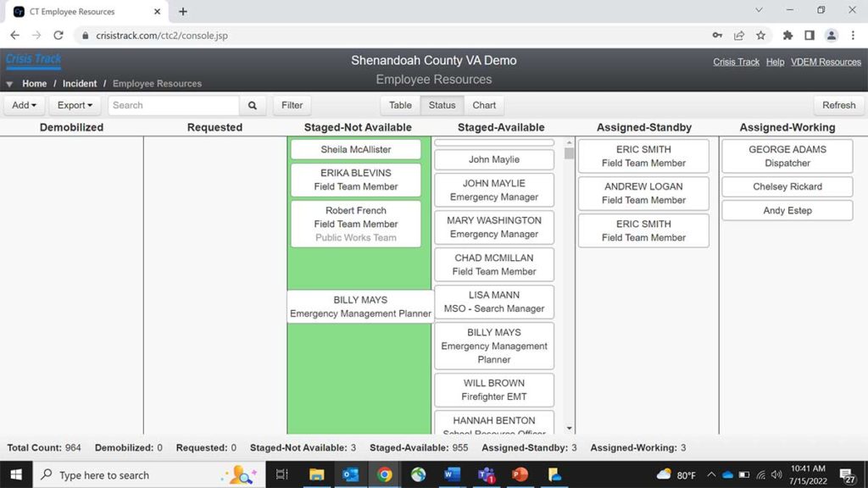The image size is (868, 488).
Task: Click the Refresh button
Action: (x=838, y=105)
